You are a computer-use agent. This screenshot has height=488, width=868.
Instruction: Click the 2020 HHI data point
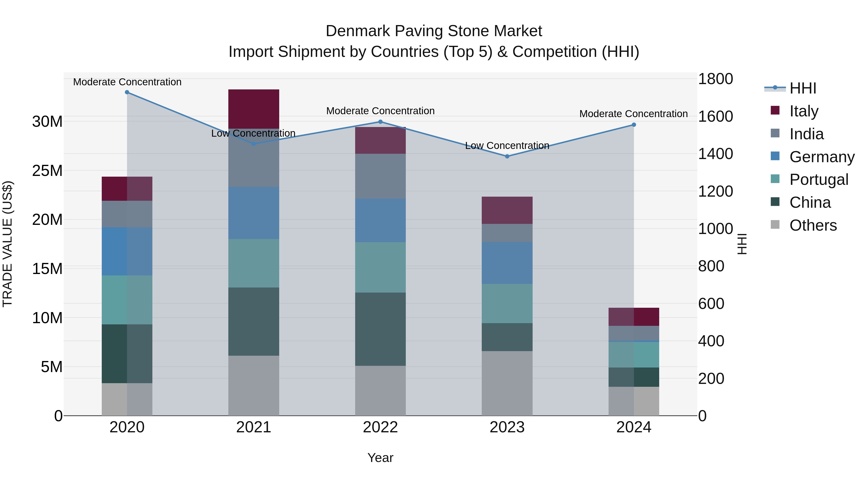pyautogui.click(x=127, y=92)
